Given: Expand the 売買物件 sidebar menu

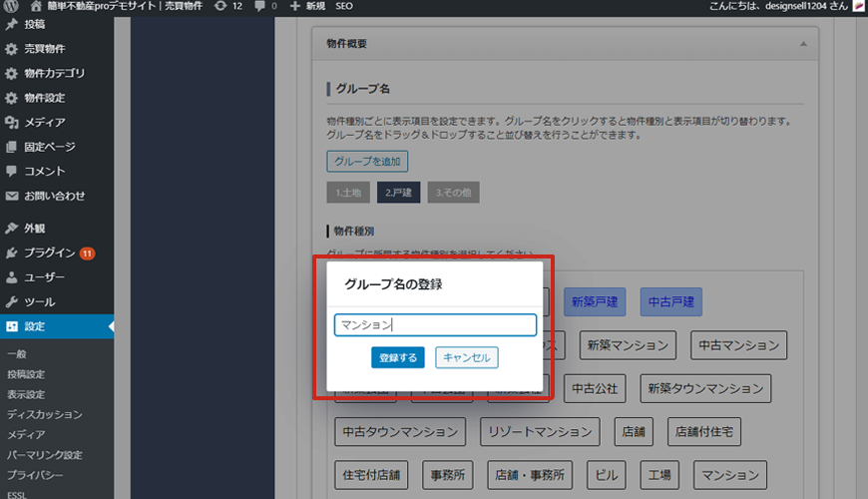Looking at the screenshot, I should (x=46, y=49).
